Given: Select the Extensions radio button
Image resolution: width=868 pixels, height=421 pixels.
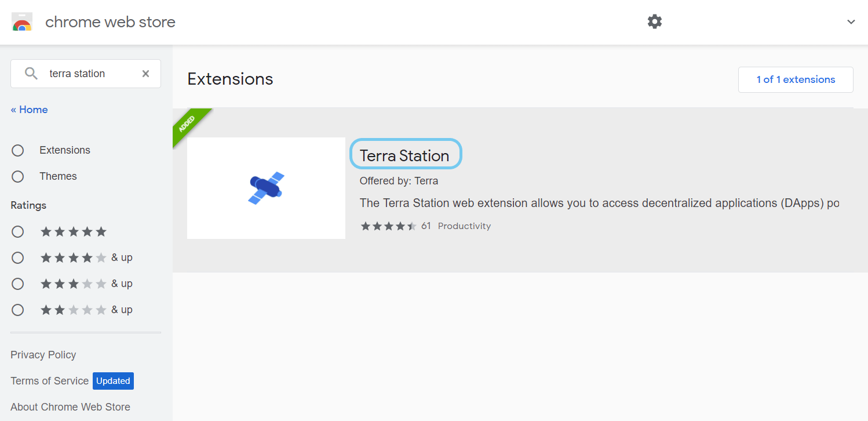Looking at the screenshot, I should pyautogui.click(x=18, y=150).
